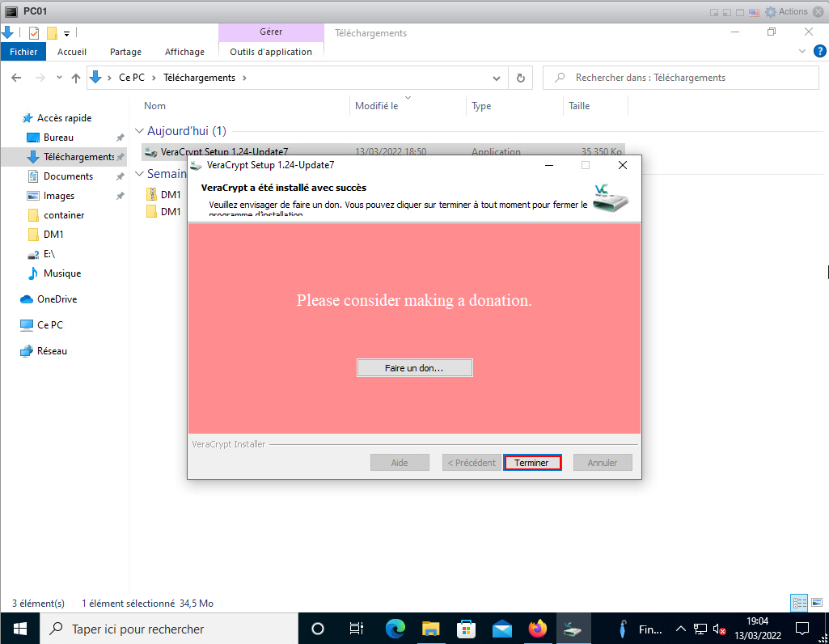The image size is (829, 644).
Task: Launch Microsoft Edge from the taskbar
Action: (395, 629)
